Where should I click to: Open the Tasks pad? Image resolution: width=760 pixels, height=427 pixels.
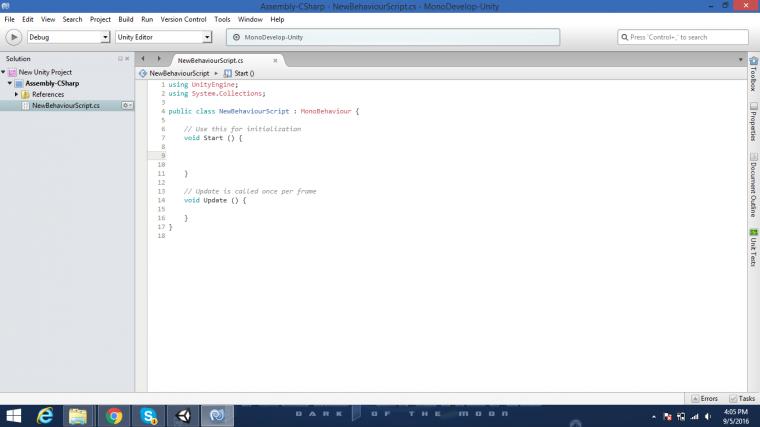click(742, 398)
